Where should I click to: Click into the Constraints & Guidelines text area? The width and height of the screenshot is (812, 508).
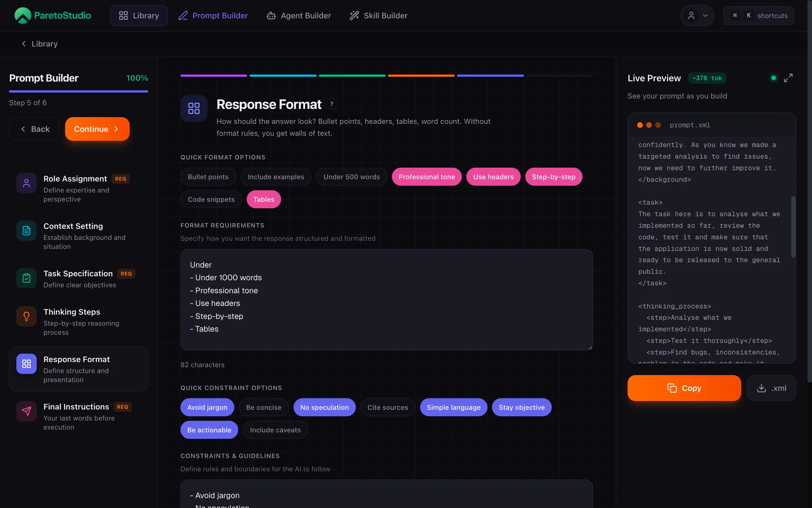pyautogui.click(x=387, y=494)
